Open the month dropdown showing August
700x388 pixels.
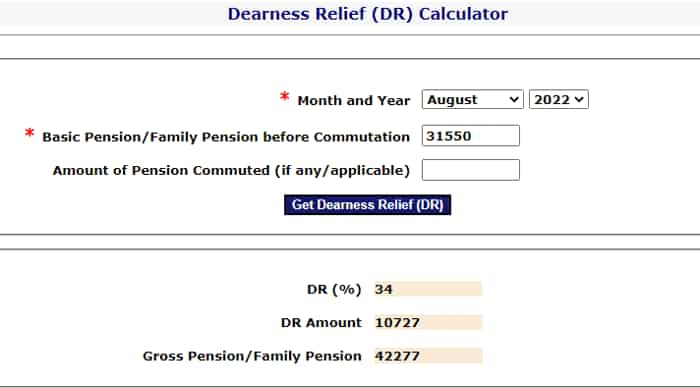472,99
